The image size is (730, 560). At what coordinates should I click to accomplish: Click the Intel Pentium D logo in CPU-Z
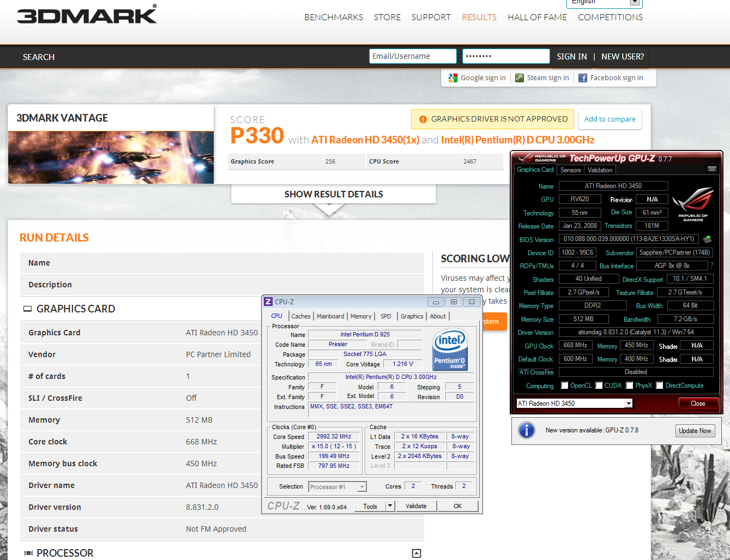pos(450,349)
